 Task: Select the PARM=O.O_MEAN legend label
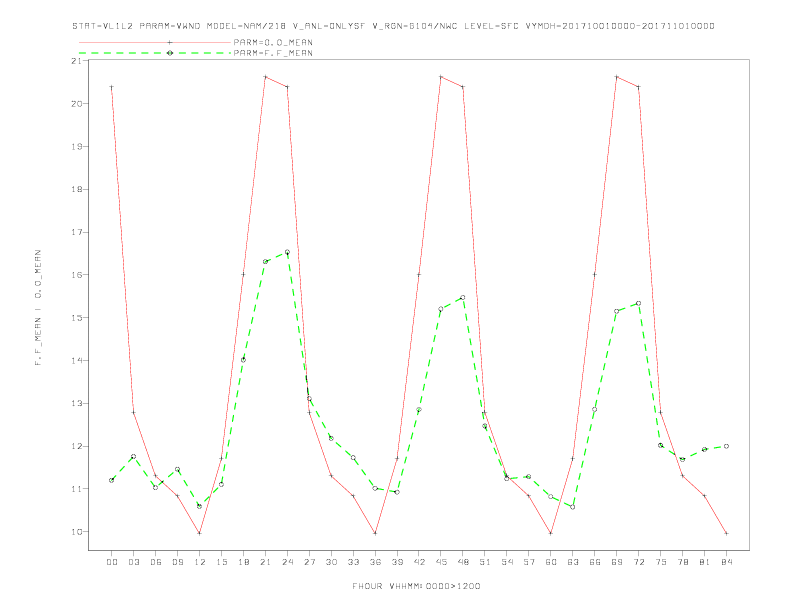(273, 42)
